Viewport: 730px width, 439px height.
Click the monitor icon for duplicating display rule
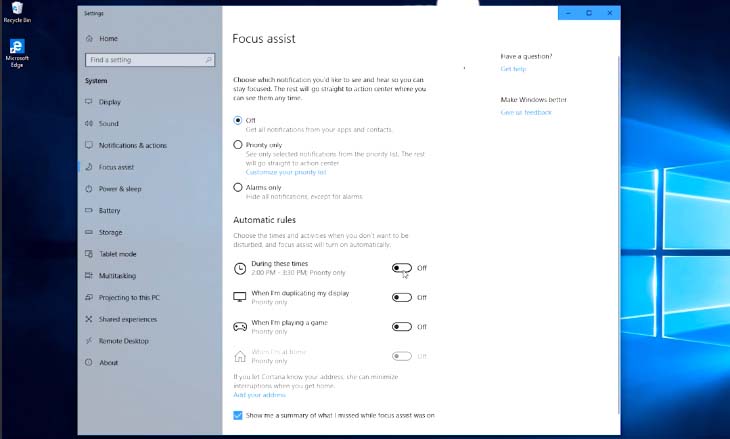tap(240, 297)
